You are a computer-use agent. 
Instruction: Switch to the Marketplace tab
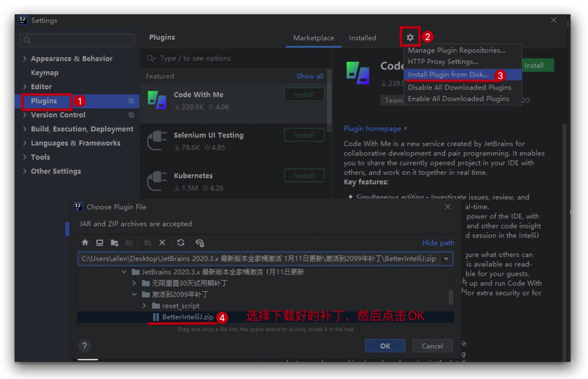pos(314,38)
